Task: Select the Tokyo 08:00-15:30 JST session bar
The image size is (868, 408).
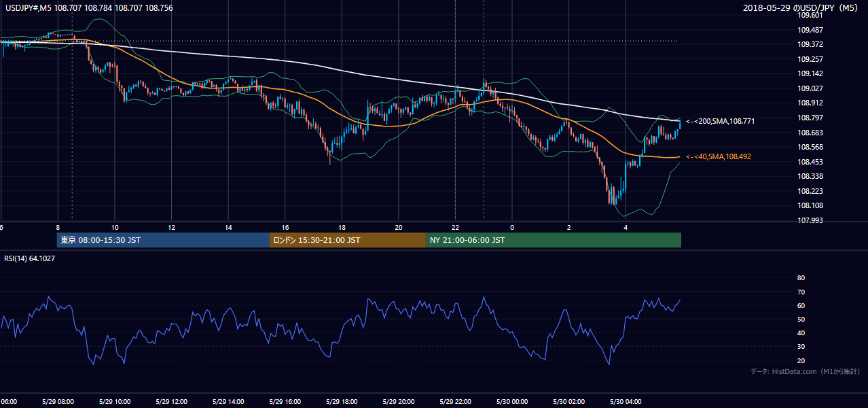Action: click(x=163, y=240)
